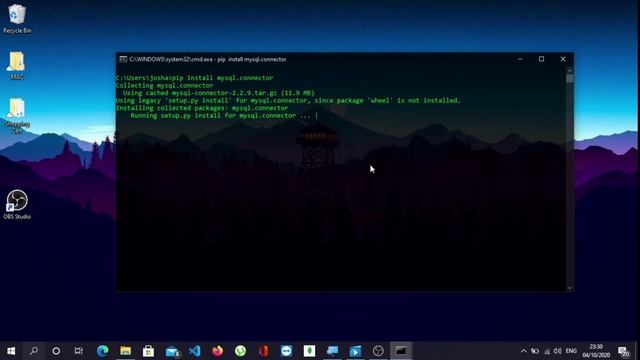Screen dimensions: 640x360
Task: Click the cmd scrollbar up arrow
Action: 570,70
